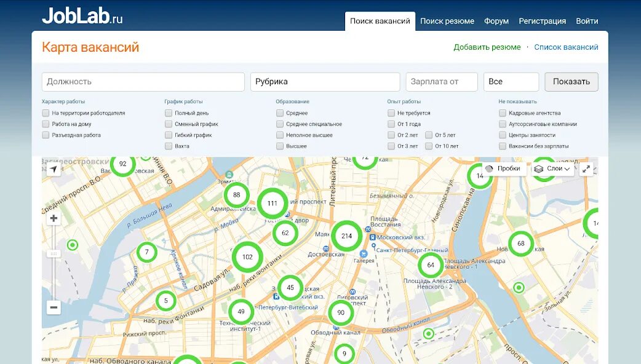Image resolution: width=641 pixels, height=364 pixels.
Task: Toggle the 'Пробки' traffic button
Action: coord(503,168)
